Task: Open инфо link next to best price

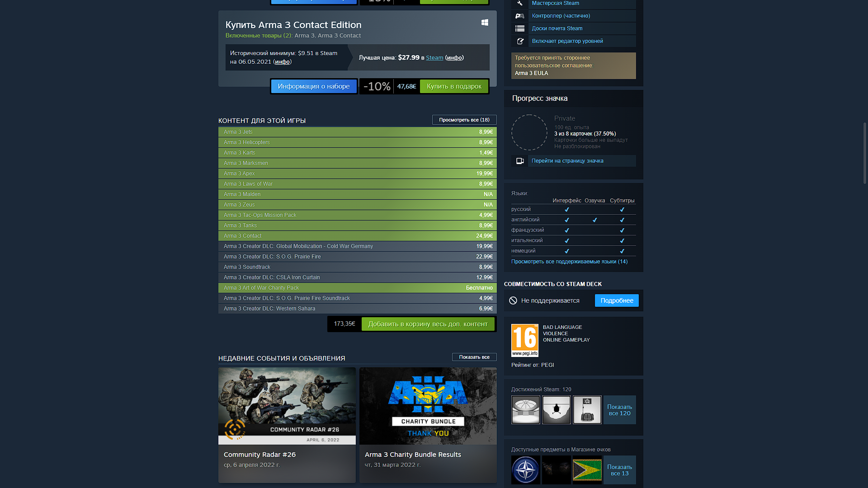Action: coord(454,58)
